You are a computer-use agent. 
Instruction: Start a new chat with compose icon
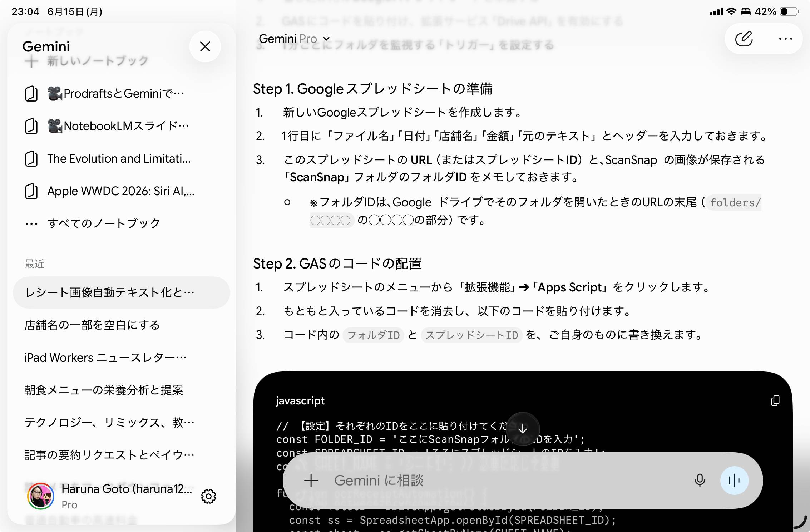point(744,39)
